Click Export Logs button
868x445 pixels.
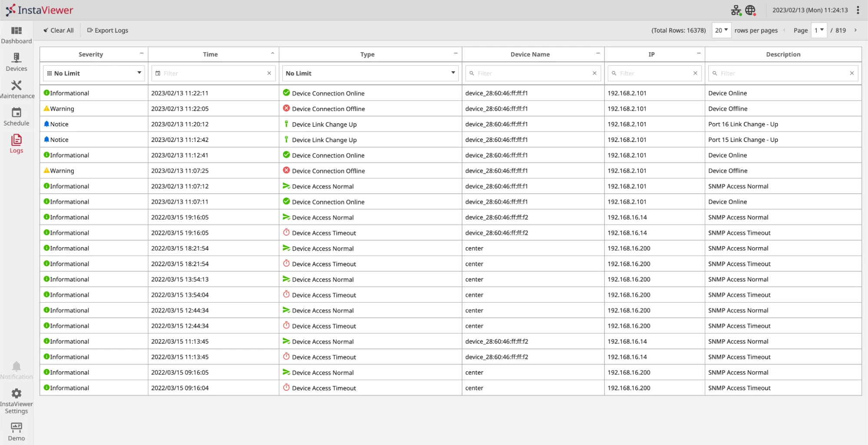pos(108,30)
